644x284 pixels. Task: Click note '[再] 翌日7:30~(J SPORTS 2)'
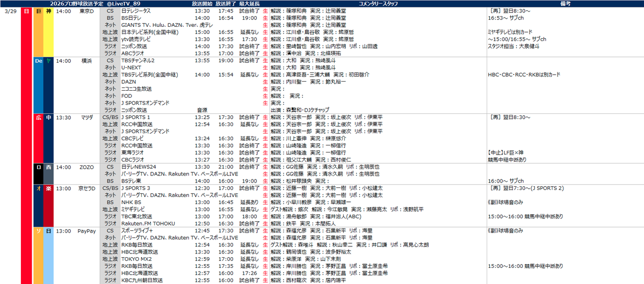coord(526,188)
